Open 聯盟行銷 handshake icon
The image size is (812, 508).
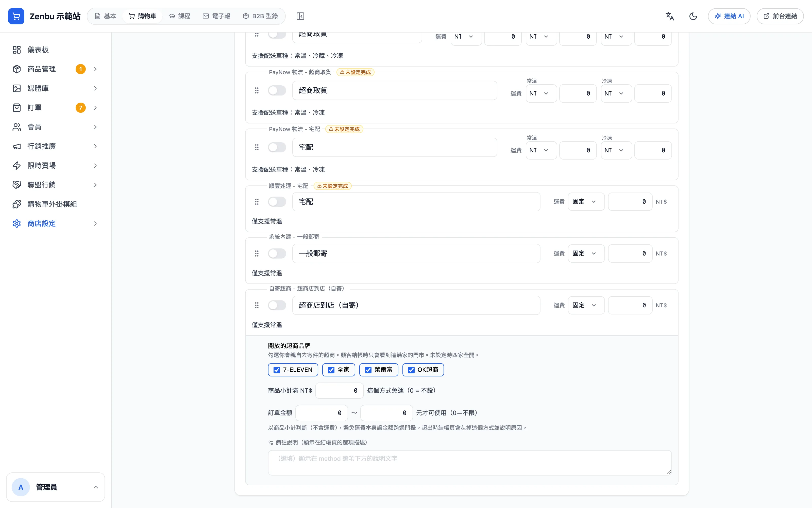coord(17,185)
